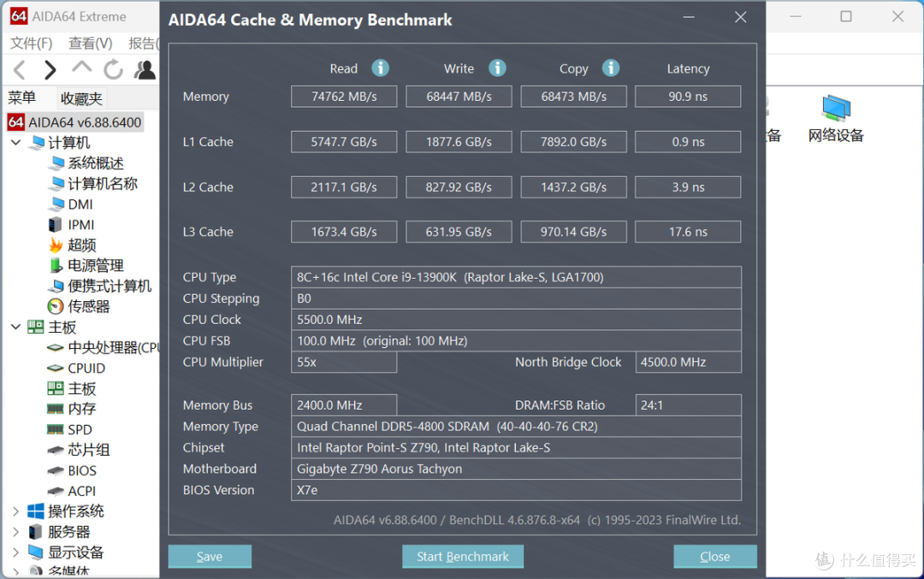Screen dimensions: 924x579
Task: Click L1 Cache Read value 5747.7 GB/s
Action: 344,142
